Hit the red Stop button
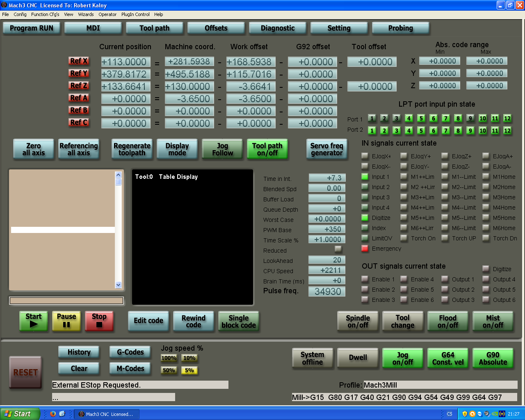525x420 pixels. coord(99,321)
